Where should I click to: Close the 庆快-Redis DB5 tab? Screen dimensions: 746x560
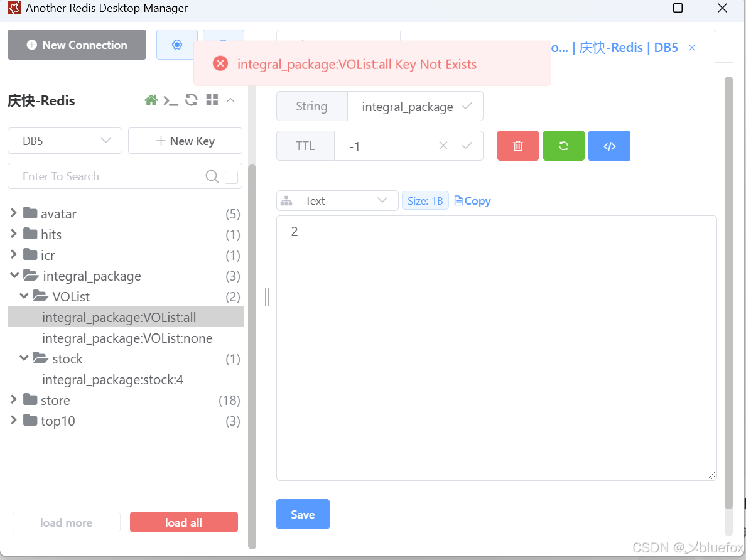(x=692, y=48)
